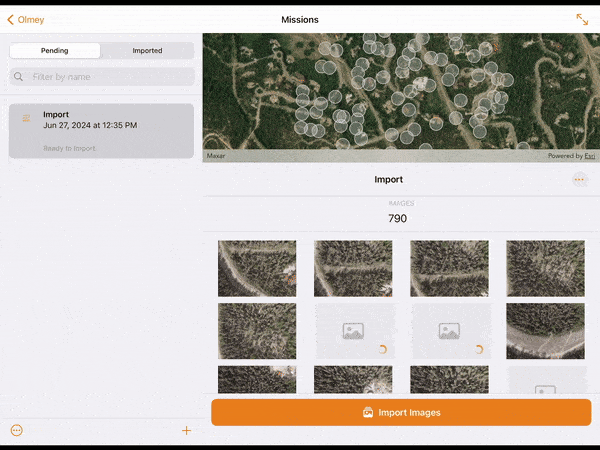Open the Esri attribution link

tap(590, 156)
